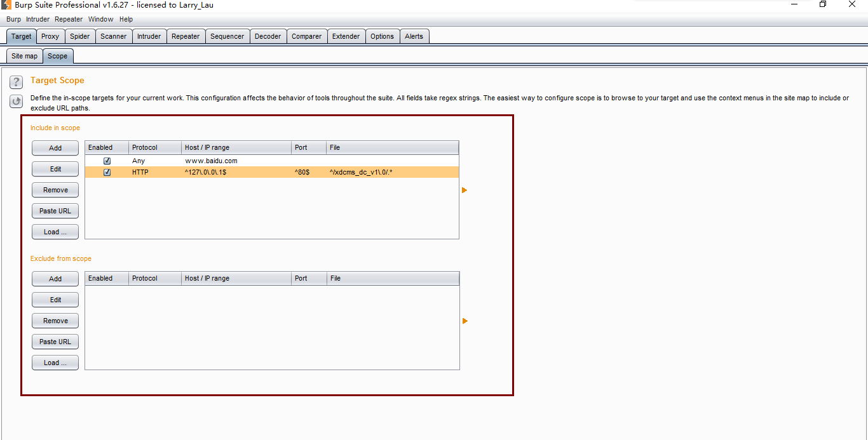The height and width of the screenshot is (440, 868).
Task: Switch to the Options tab
Action: pyautogui.click(x=383, y=36)
